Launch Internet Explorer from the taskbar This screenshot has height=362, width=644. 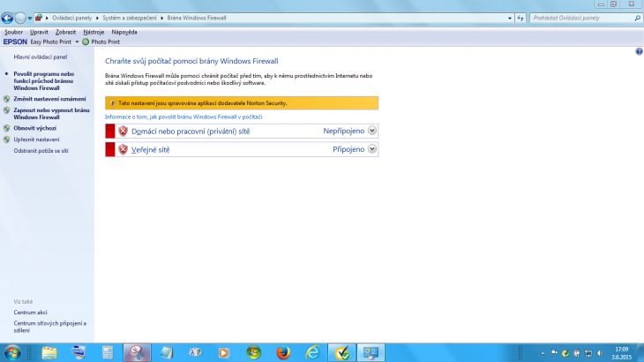(312, 353)
